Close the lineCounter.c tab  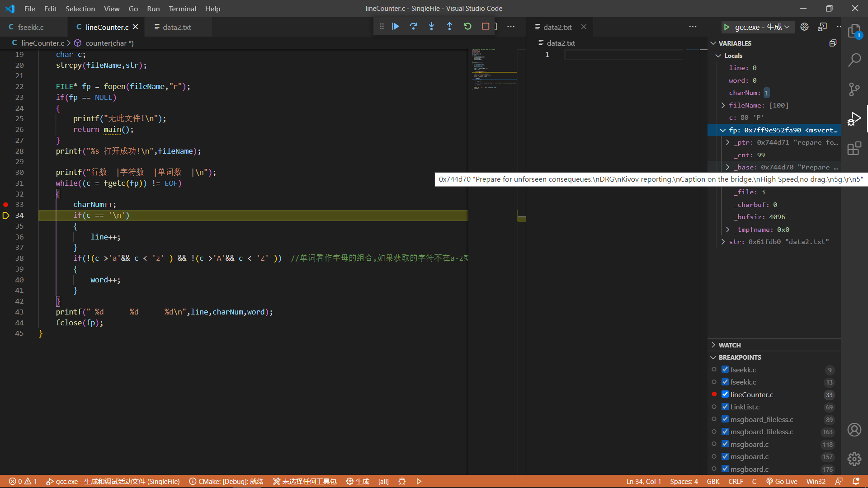point(135,27)
